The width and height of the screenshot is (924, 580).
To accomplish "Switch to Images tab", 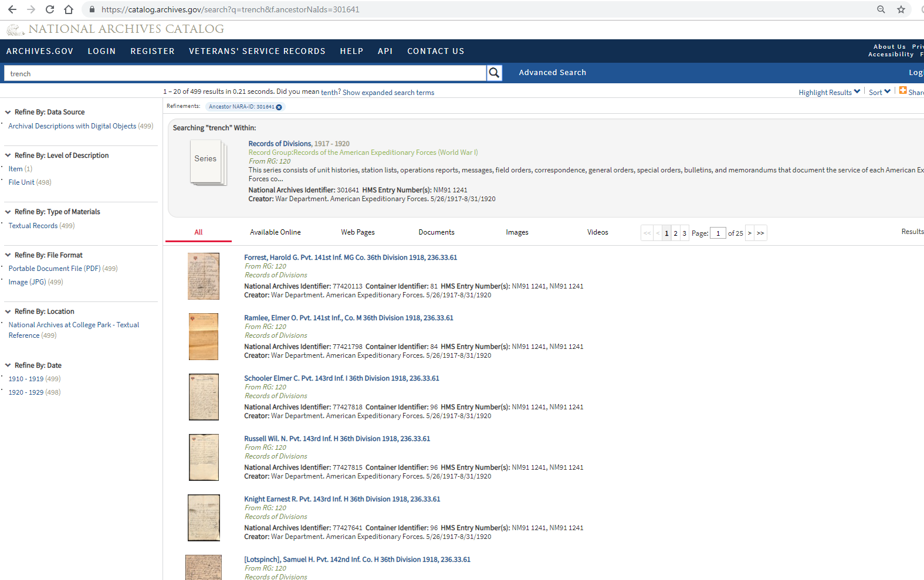I will 517,232.
